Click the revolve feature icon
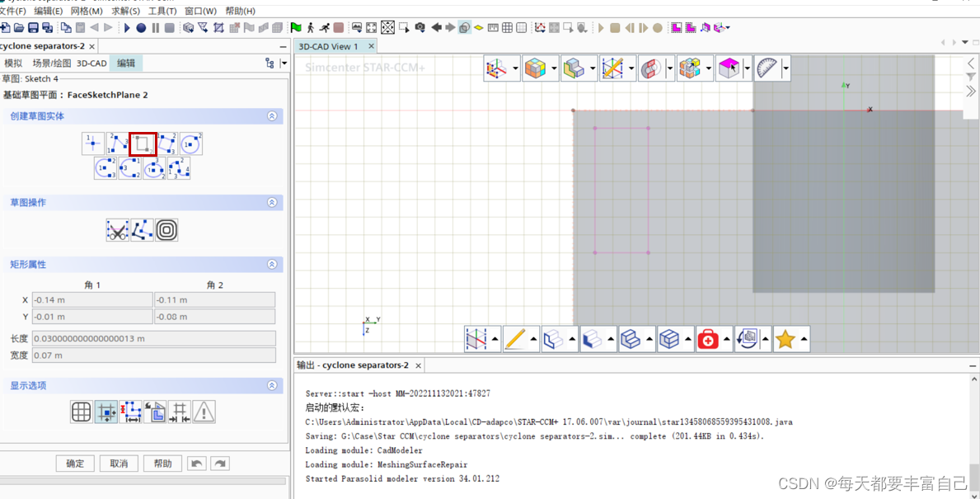 tap(650, 68)
